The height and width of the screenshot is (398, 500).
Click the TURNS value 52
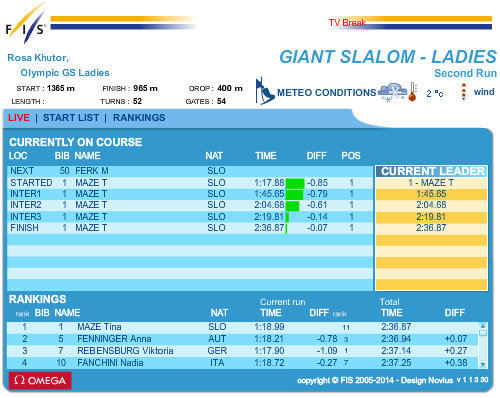click(137, 101)
